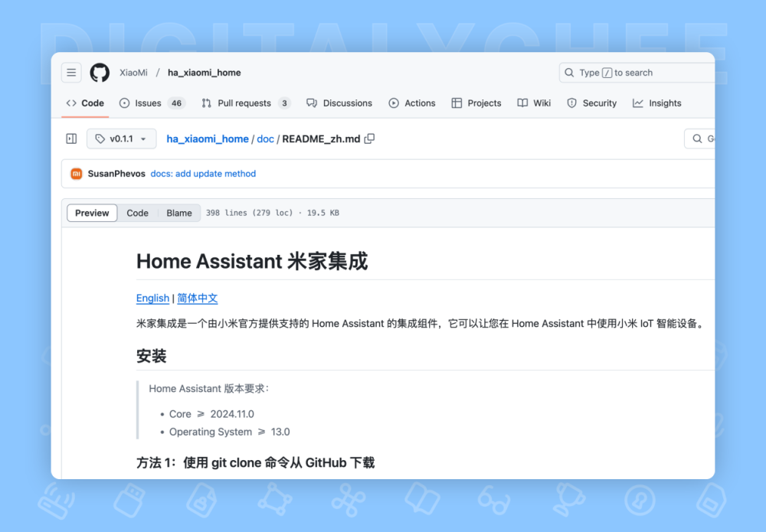Click the Issues circle-dot icon
The width and height of the screenshot is (766, 532).
point(125,103)
